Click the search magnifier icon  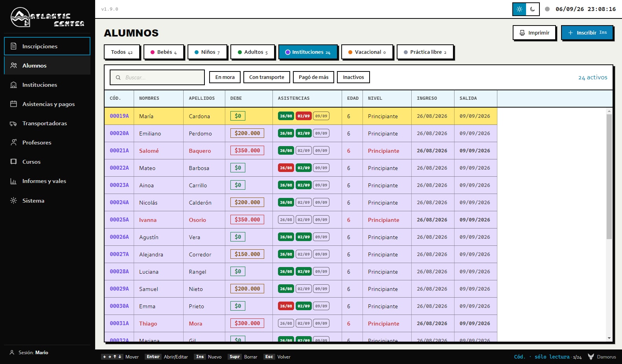(x=118, y=77)
